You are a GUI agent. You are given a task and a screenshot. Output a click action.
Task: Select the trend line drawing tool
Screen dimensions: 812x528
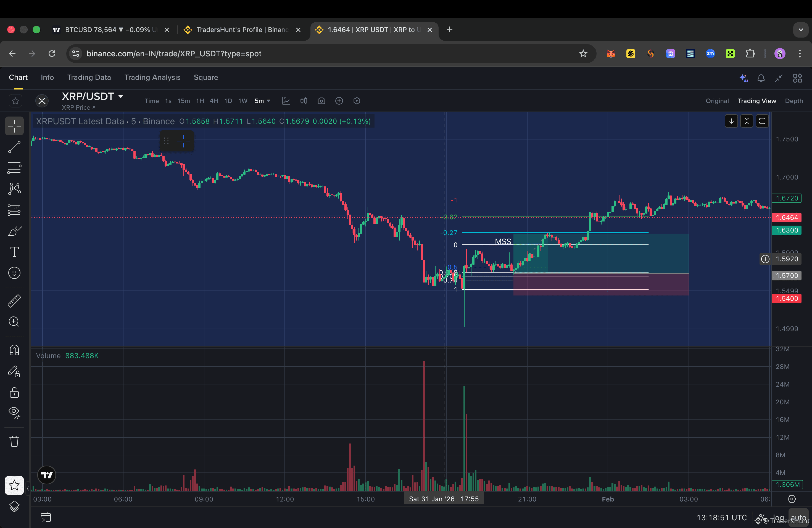click(x=14, y=147)
